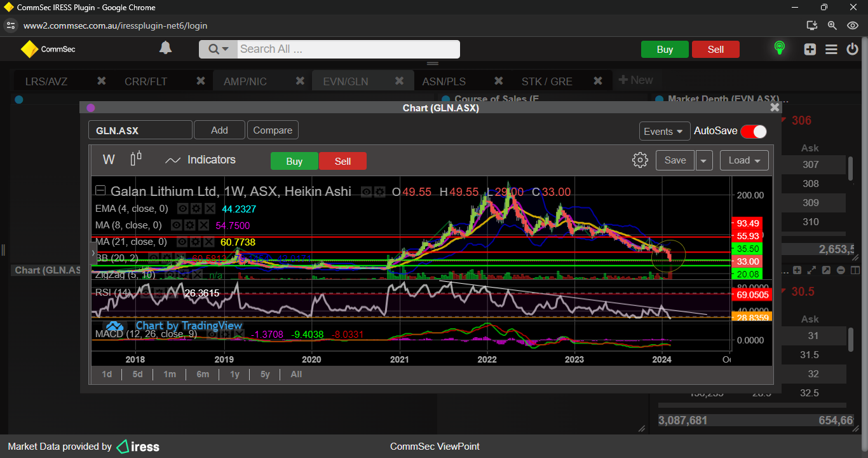
Task: Open the Indicators menu
Action: point(200,160)
